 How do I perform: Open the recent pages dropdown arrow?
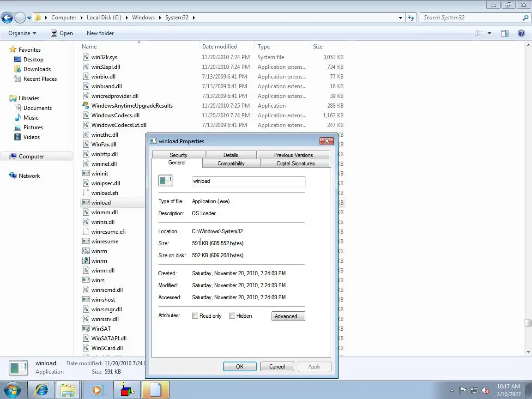[x=29, y=18]
